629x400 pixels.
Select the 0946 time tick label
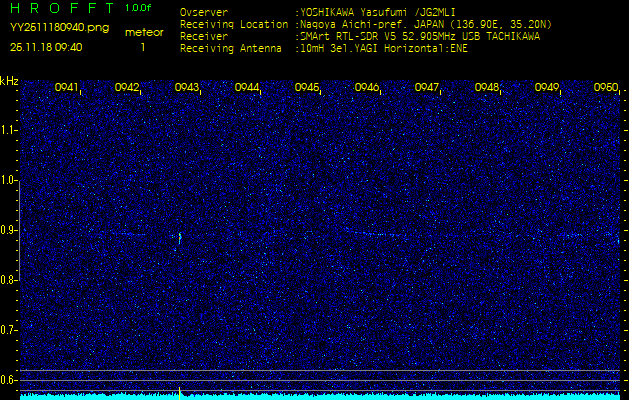point(367,88)
